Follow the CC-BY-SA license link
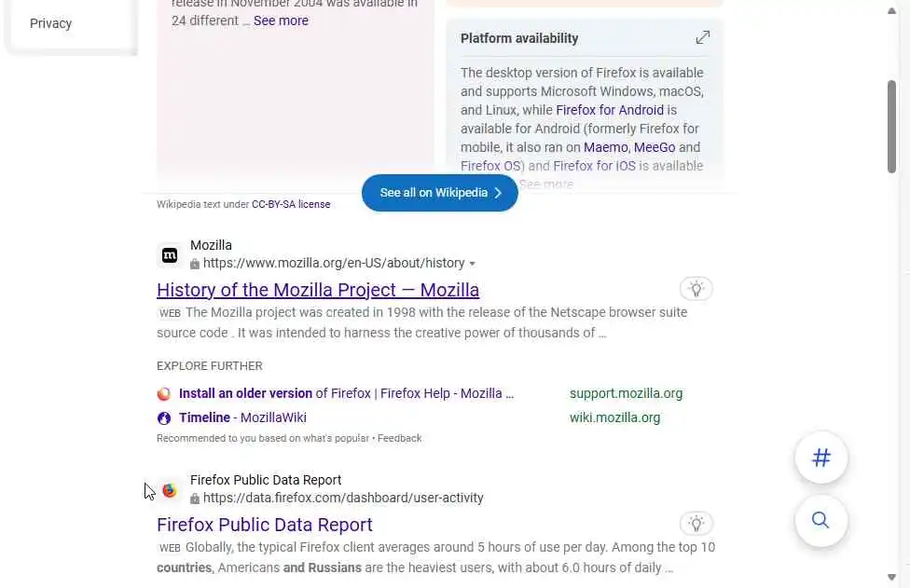 (291, 204)
